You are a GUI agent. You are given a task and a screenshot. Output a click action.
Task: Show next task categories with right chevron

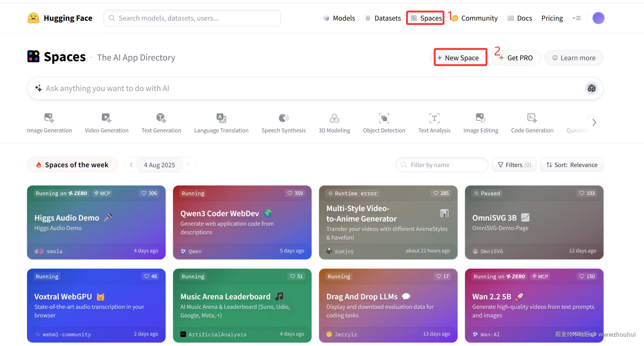point(594,122)
